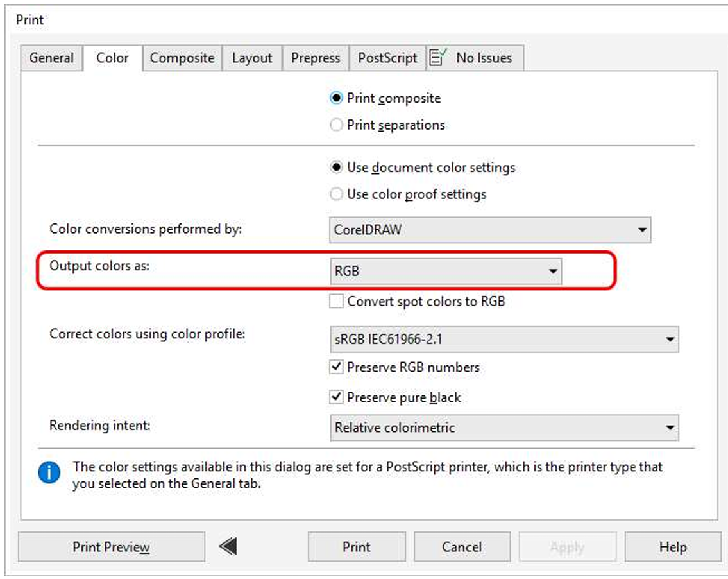Screen dimensions: 728x579
Task: Click the No Issues preflight icon
Action: click(438, 58)
